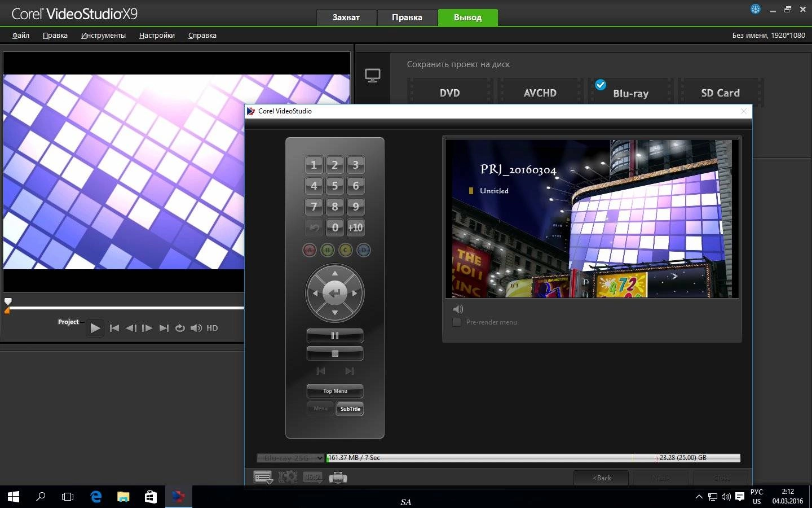Click the disc menu preview thumbnail
The height and width of the screenshot is (508, 812).
tap(592, 219)
